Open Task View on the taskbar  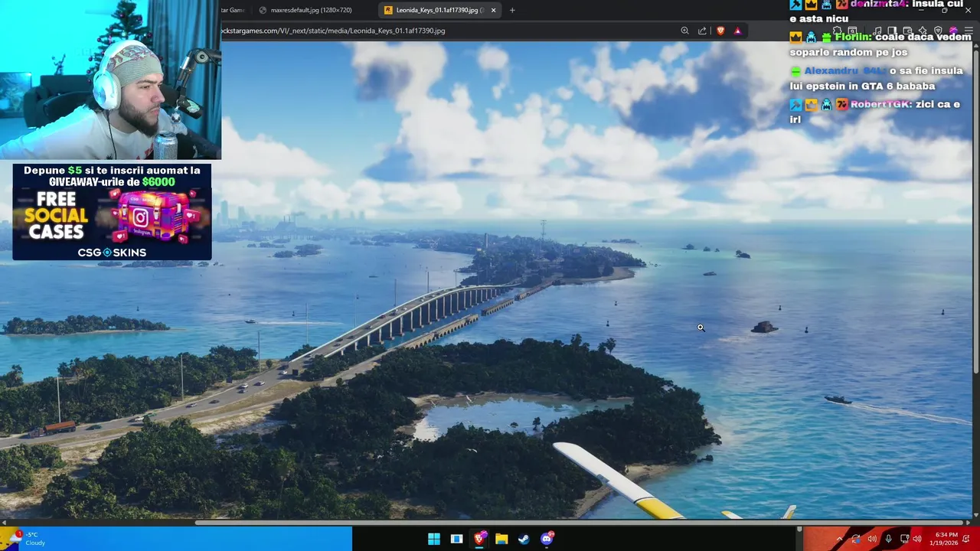pyautogui.click(x=456, y=539)
